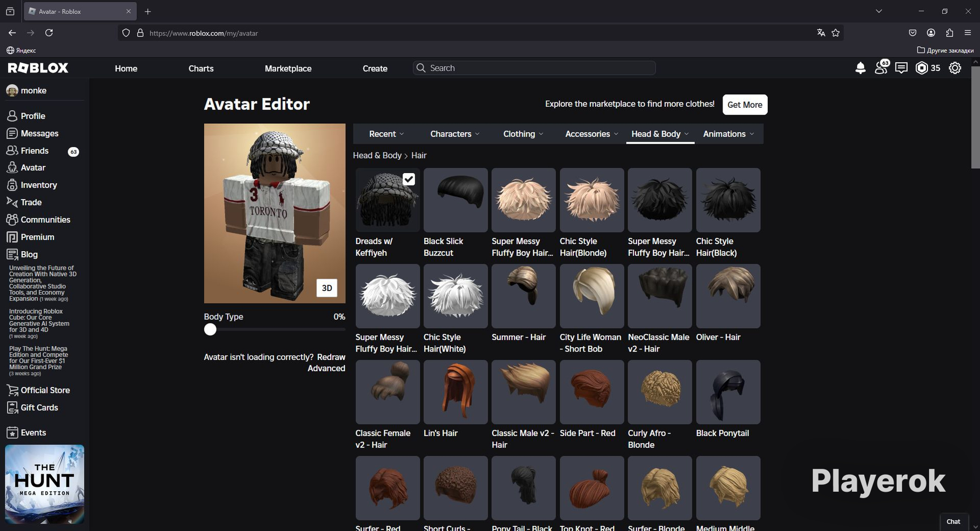The width and height of the screenshot is (980, 531).
Task: Go to Home in top navigation
Action: click(126, 68)
